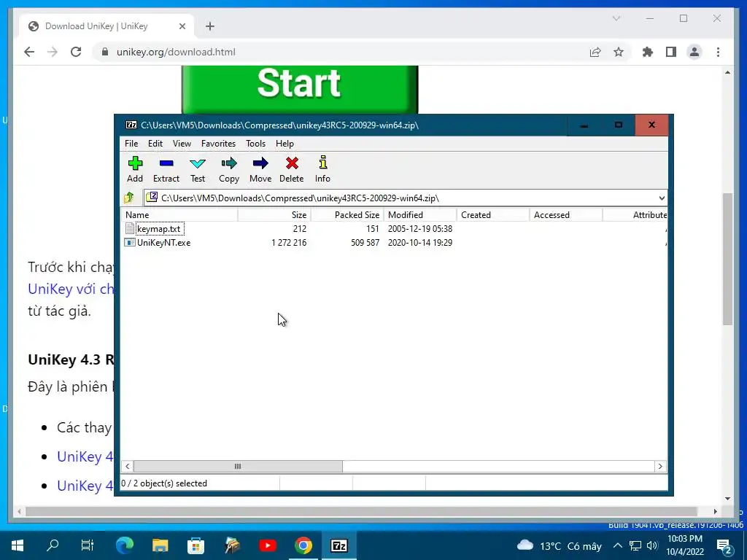The height and width of the screenshot is (560, 747).
Task: Click the right arrow of 7-Zip horizontal scrollbar
Action: coord(660,466)
